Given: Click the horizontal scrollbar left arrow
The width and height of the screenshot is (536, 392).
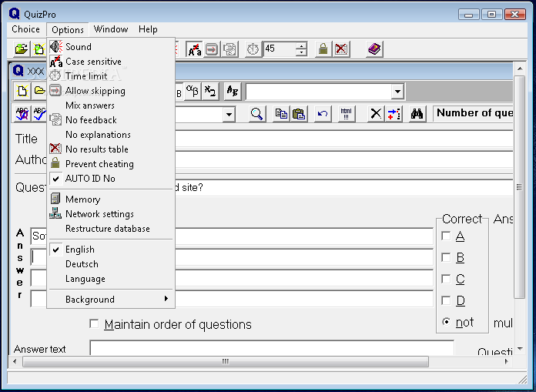Looking at the screenshot, I should click(15, 361).
